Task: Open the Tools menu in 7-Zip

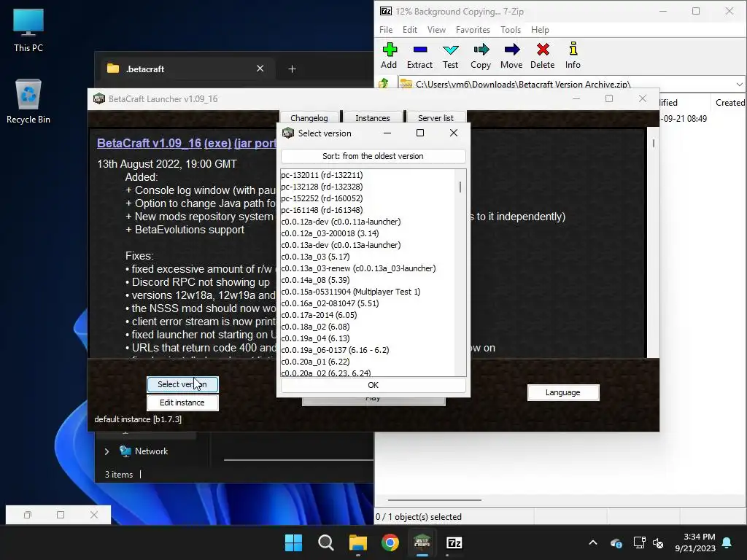Action: tap(511, 29)
